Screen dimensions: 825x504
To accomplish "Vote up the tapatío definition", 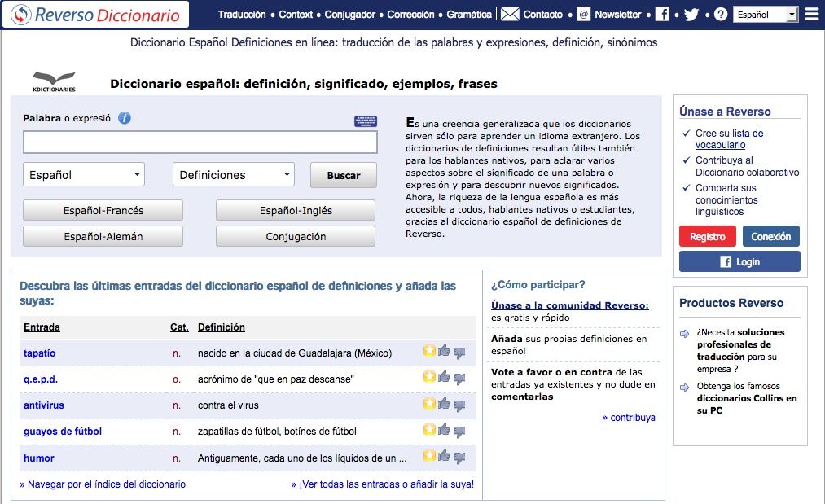I will 443,351.
